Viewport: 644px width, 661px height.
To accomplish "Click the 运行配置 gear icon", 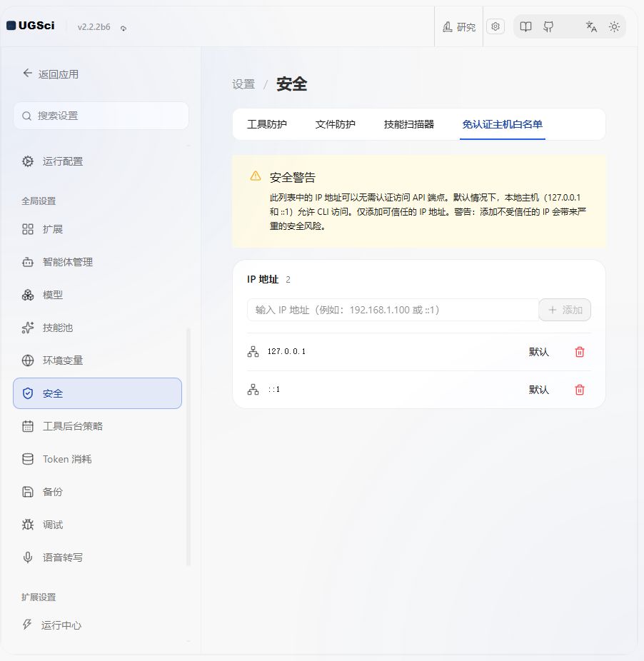I will [x=28, y=161].
